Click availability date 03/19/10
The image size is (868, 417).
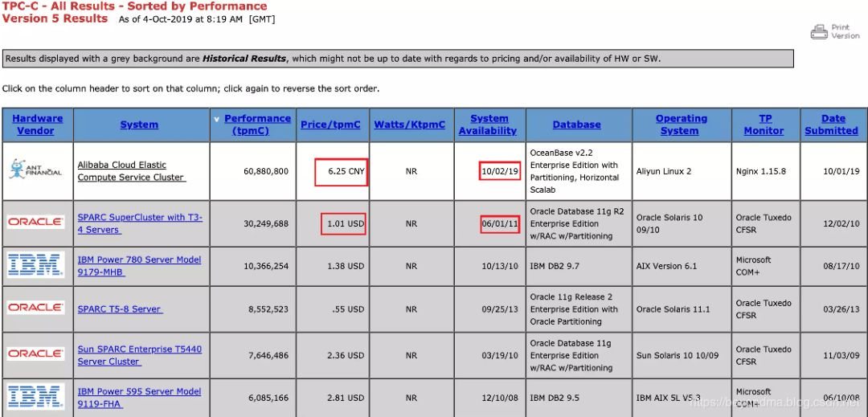pyautogui.click(x=500, y=355)
